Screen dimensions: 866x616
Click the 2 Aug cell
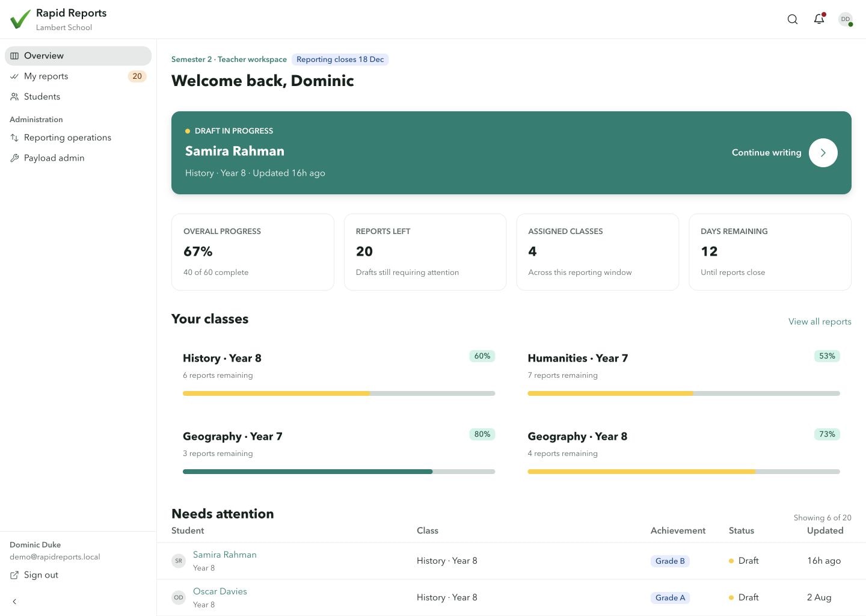click(819, 597)
